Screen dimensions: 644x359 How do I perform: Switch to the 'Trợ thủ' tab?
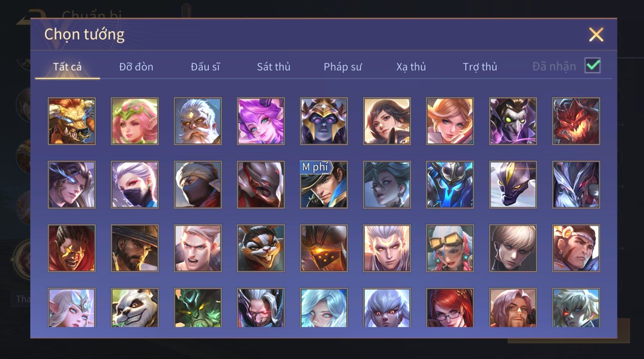(480, 67)
